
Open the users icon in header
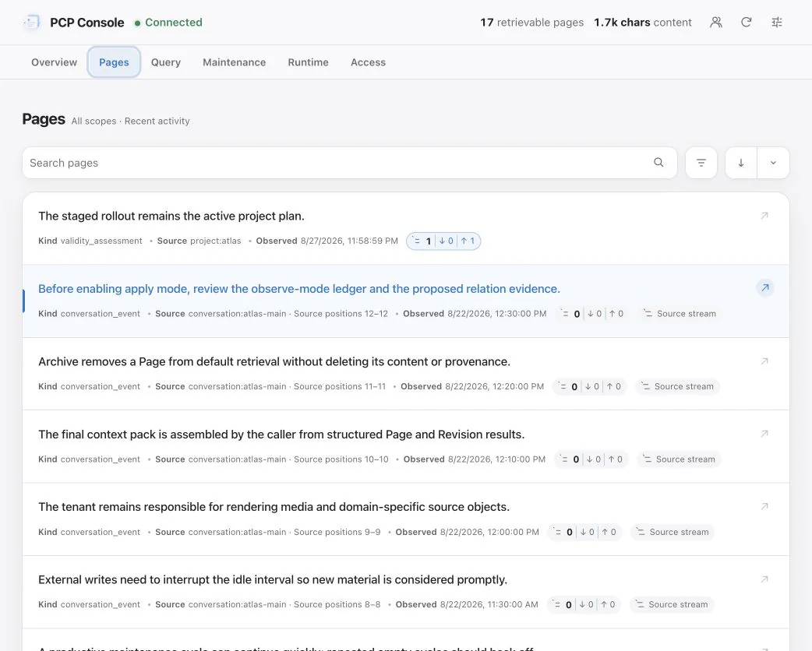[715, 23]
